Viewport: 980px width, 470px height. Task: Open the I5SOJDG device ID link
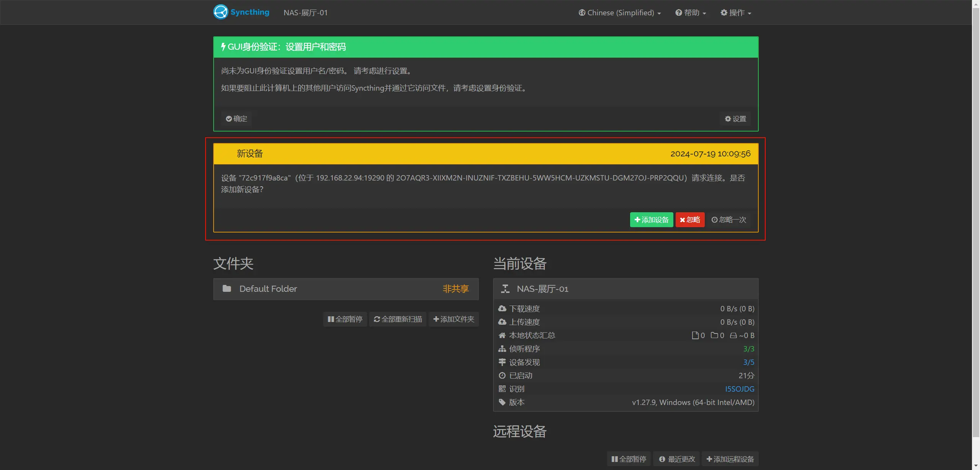pos(740,389)
